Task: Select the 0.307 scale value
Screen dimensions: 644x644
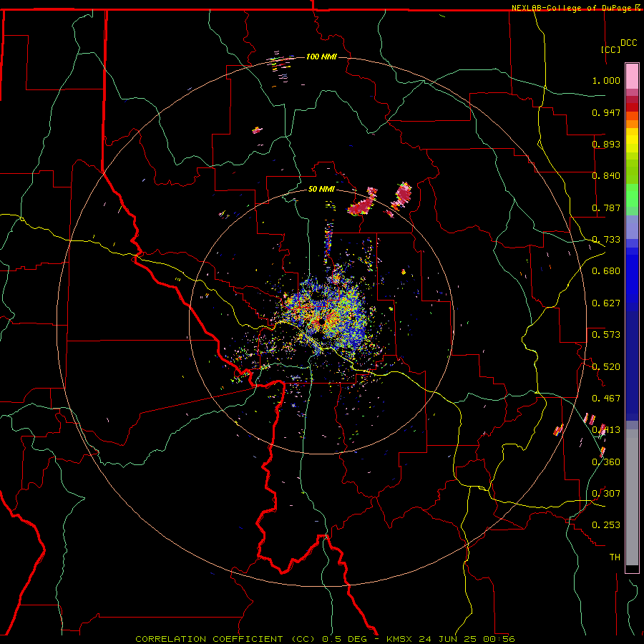Action: point(606,494)
